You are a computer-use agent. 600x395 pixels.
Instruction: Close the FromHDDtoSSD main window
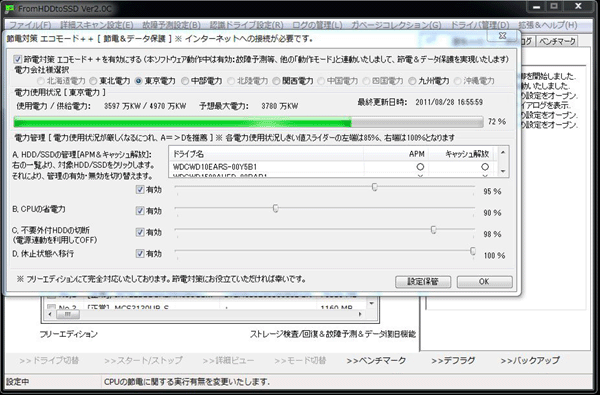(x=578, y=7)
